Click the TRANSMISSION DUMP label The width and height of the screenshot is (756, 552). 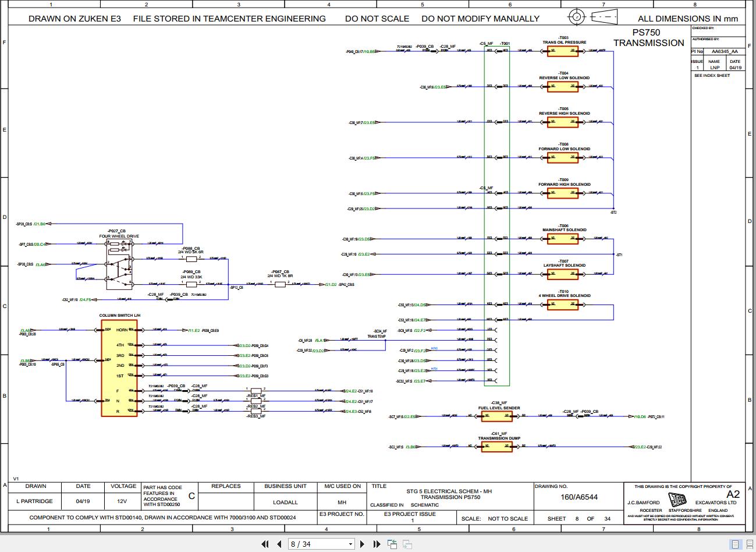coord(499,438)
